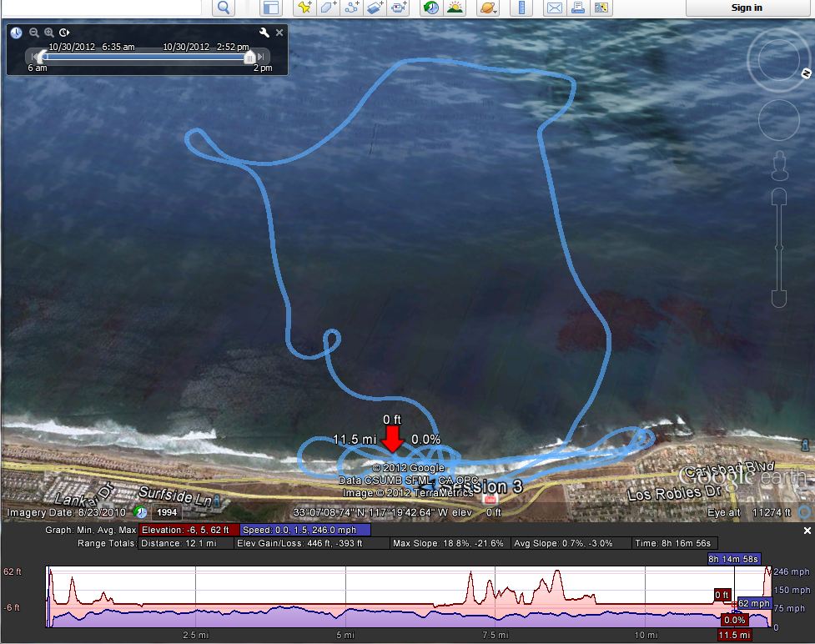815x644 pixels.
Task: Play the time animation button
Action: pos(64,33)
